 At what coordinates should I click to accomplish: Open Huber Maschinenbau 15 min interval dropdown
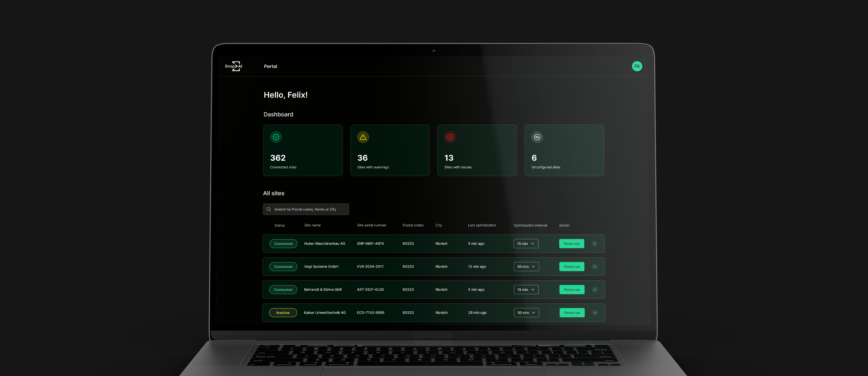pyautogui.click(x=526, y=244)
